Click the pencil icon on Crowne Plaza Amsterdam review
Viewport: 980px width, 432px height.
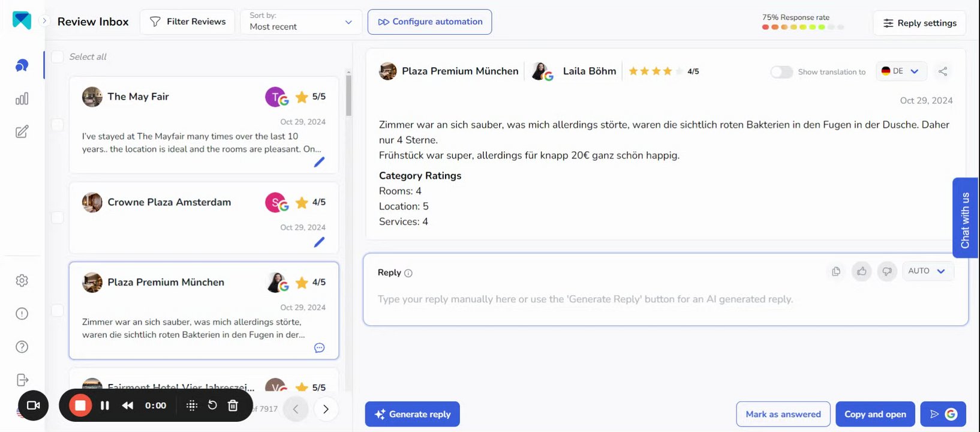click(x=319, y=242)
